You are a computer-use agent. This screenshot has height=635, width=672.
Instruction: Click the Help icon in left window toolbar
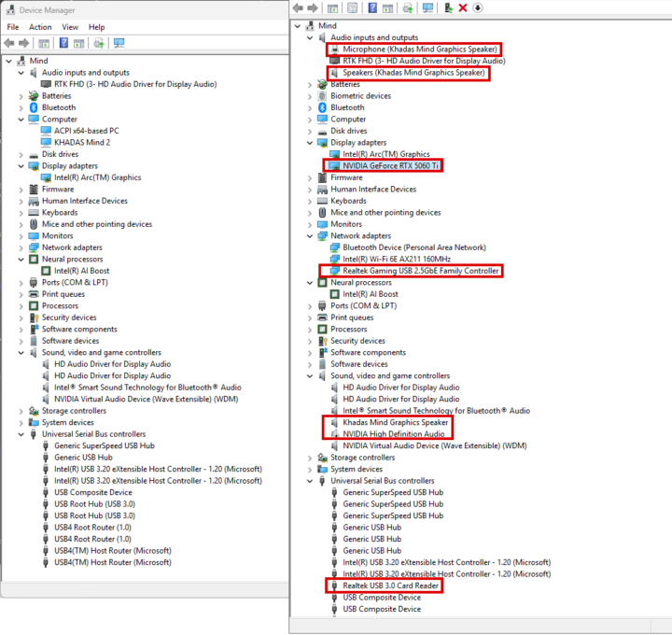[x=63, y=43]
